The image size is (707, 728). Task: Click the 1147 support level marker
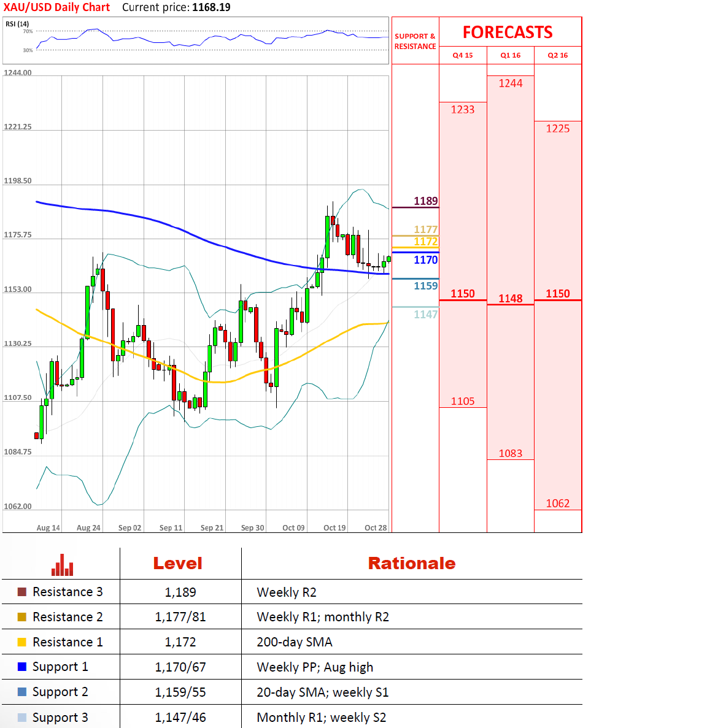(426, 314)
